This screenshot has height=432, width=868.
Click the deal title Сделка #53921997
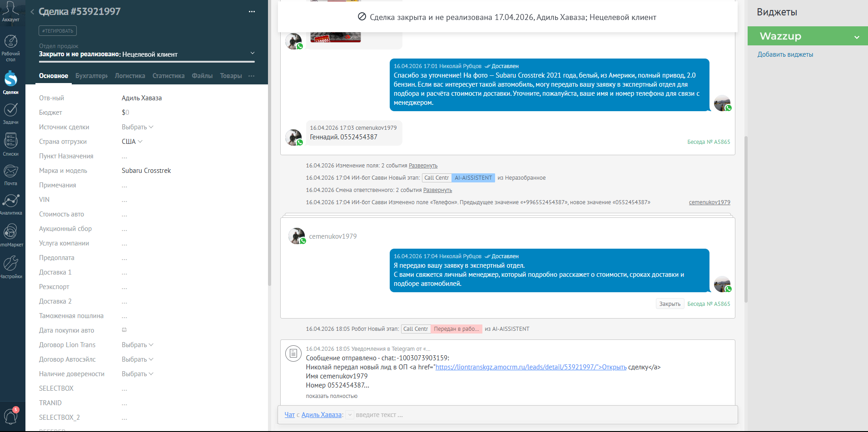(79, 11)
